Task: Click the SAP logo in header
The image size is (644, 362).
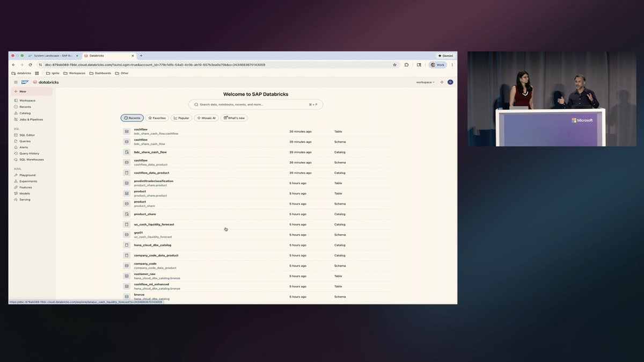Action: click(x=25, y=82)
